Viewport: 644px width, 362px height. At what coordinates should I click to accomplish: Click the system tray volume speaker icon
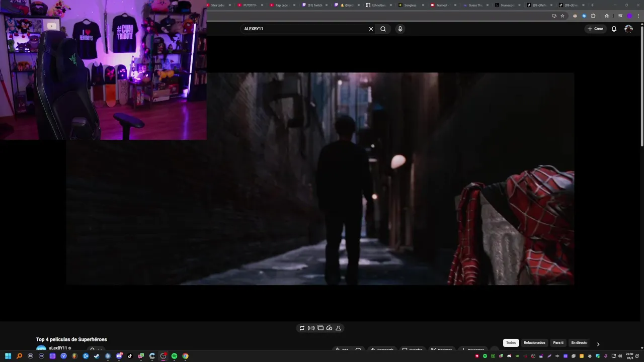coord(620,356)
